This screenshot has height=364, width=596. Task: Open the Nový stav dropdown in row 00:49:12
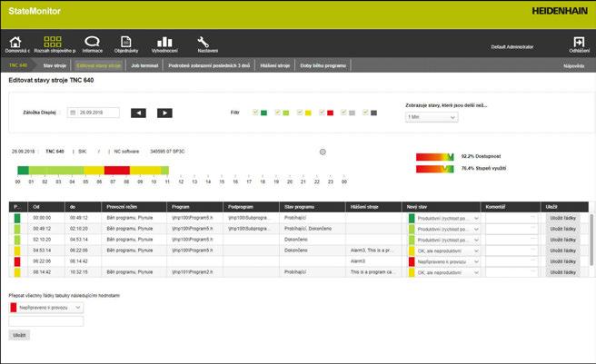click(x=444, y=229)
